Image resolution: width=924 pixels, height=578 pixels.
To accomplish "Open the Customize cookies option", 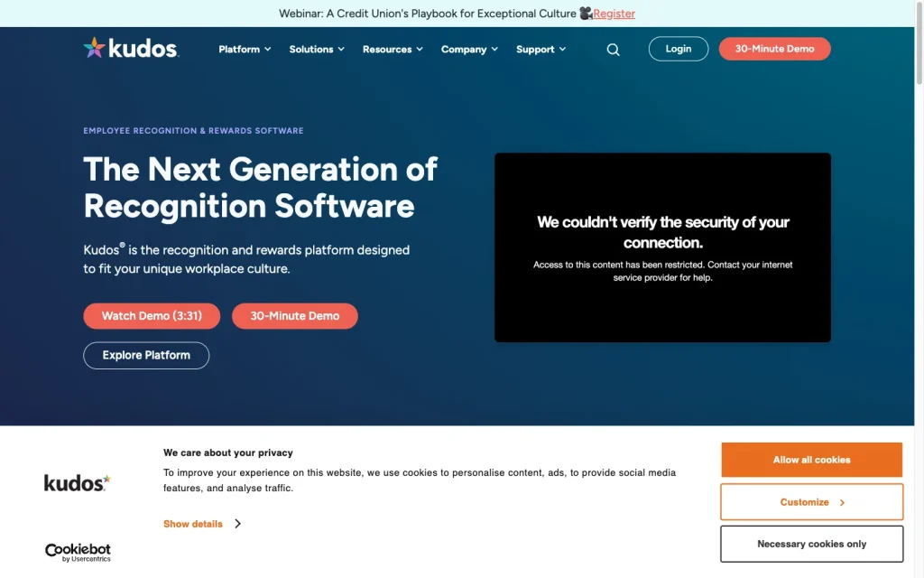I will coord(811,502).
